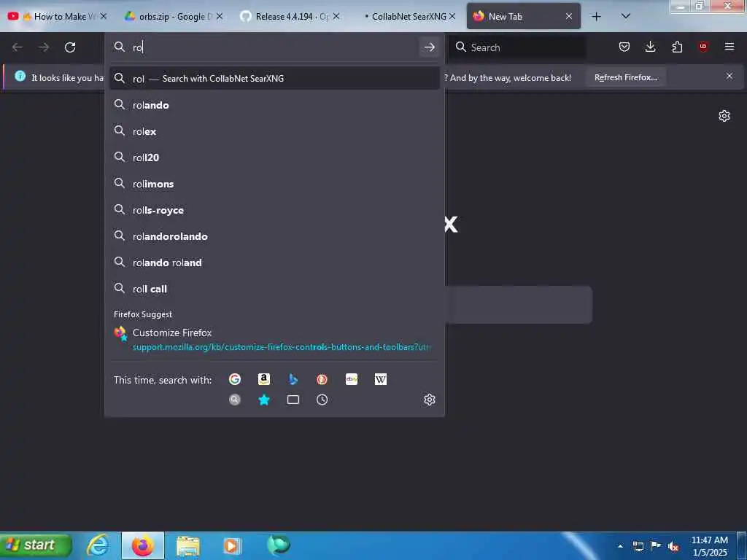
Task: Click Refresh Firefox button
Action: pos(625,77)
